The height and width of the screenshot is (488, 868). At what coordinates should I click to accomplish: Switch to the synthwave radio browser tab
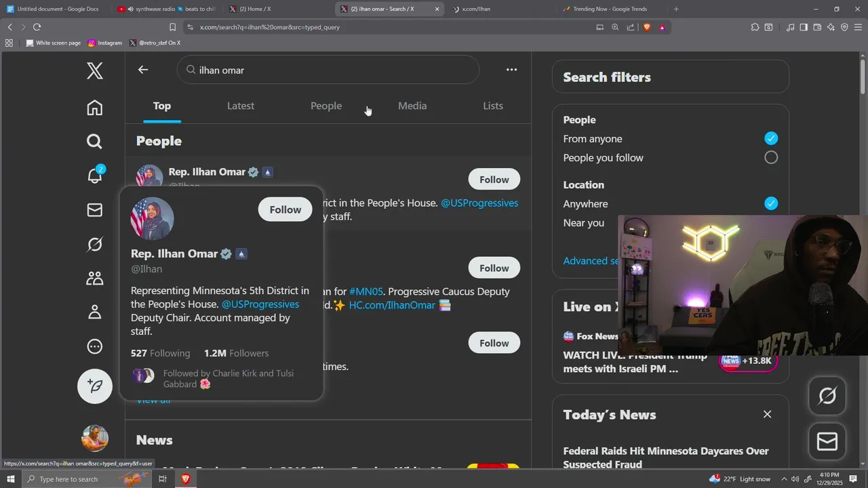click(x=165, y=9)
